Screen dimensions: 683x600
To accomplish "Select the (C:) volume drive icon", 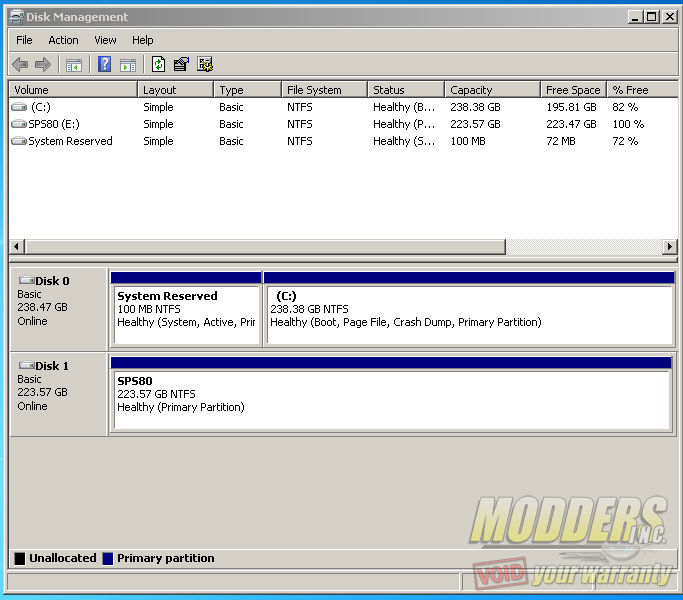I will (19, 107).
